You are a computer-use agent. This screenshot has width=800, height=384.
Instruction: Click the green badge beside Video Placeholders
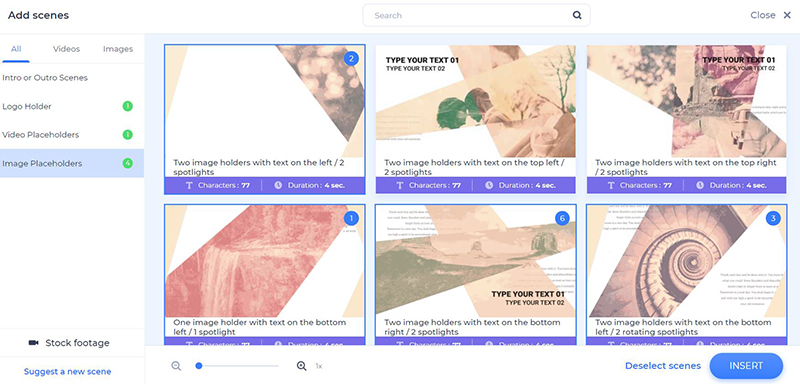click(128, 135)
